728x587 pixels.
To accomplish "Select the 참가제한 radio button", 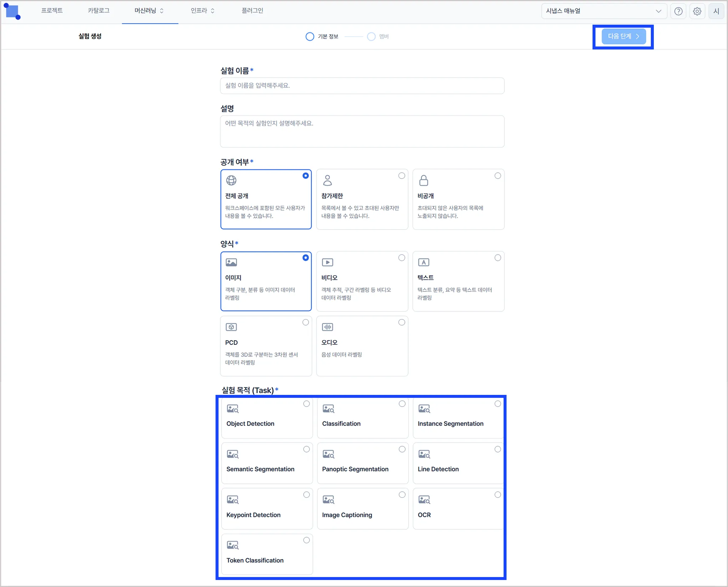I will [402, 176].
